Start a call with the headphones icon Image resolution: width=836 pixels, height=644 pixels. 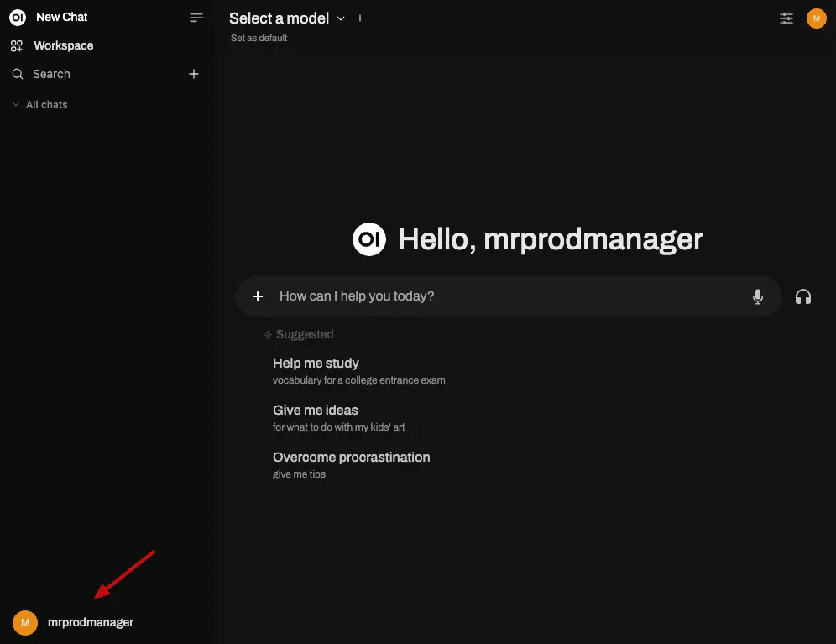[803, 296]
